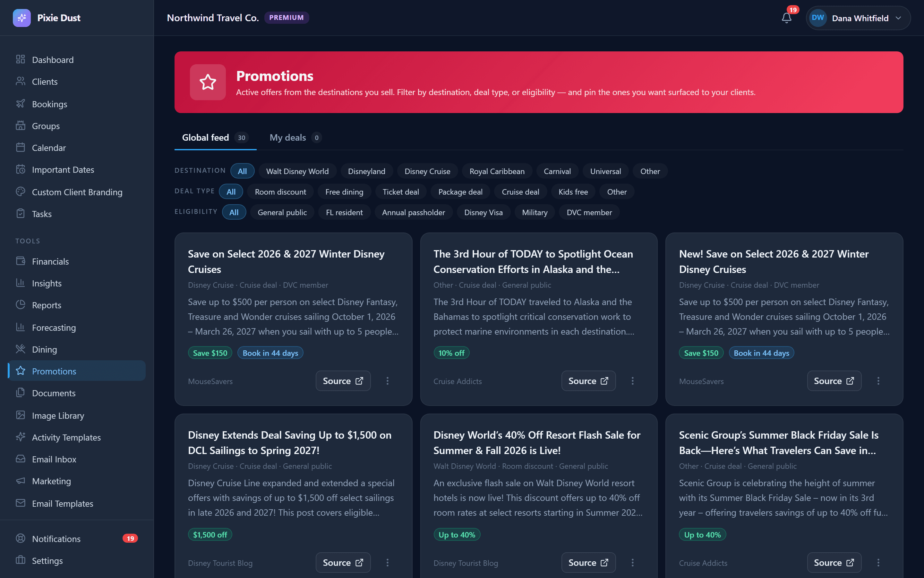The width and height of the screenshot is (924, 578).
Task: Open the Bookings menu item
Action: pyautogui.click(x=77, y=104)
